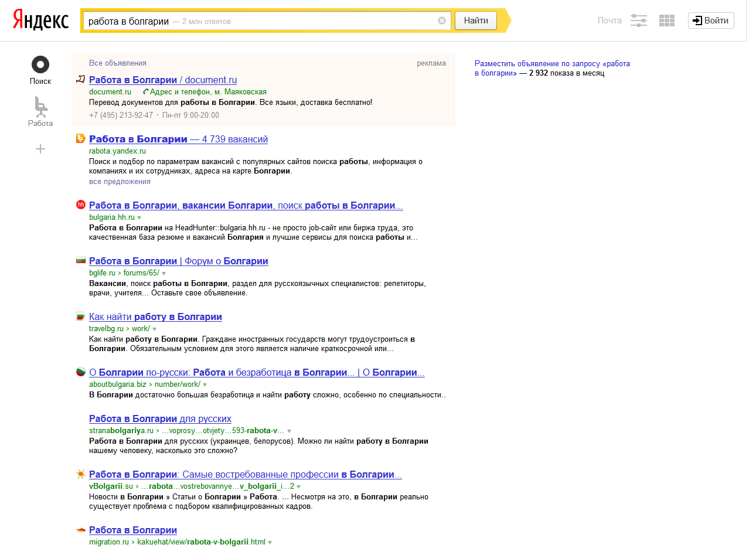
Task: Open search settings sliders icon
Action: click(x=639, y=21)
